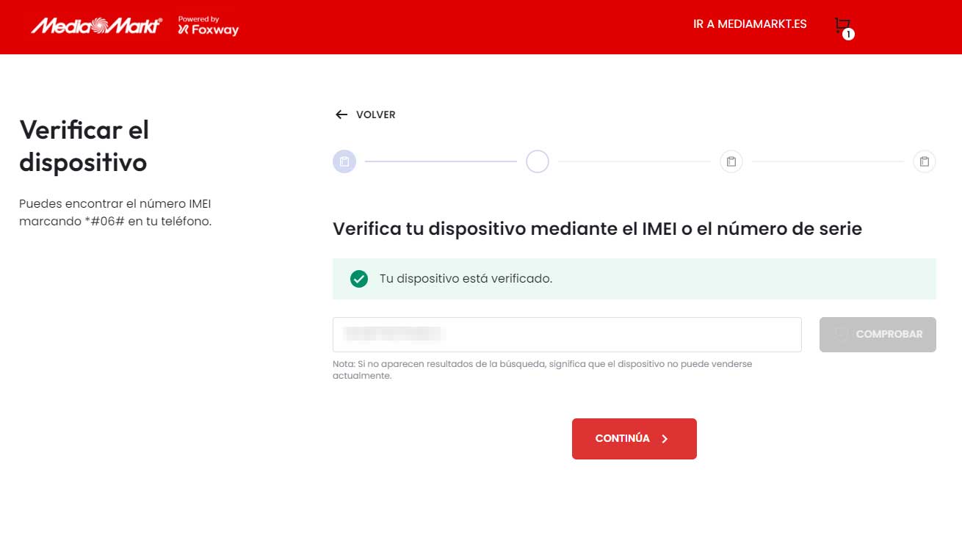The height and width of the screenshot is (560, 962).
Task: Select the current empty step circle
Action: click(x=537, y=161)
